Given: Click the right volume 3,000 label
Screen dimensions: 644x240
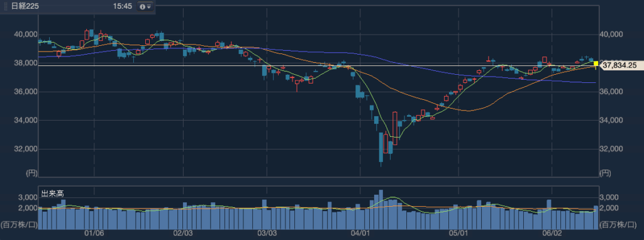Looking at the screenshot, I should tap(609, 197).
